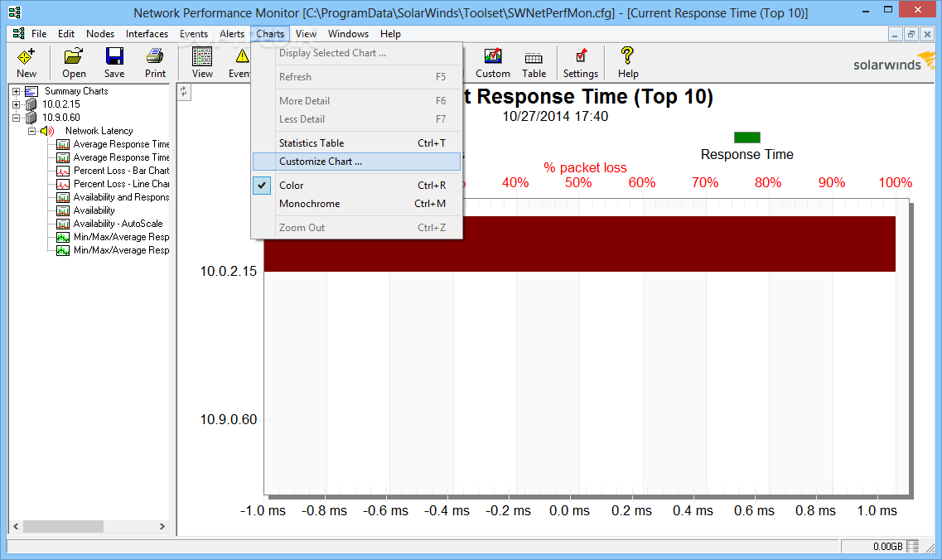The width and height of the screenshot is (942, 560).
Task: Click the Table toolbar icon
Action: pyautogui.click(x=534, y=58)
